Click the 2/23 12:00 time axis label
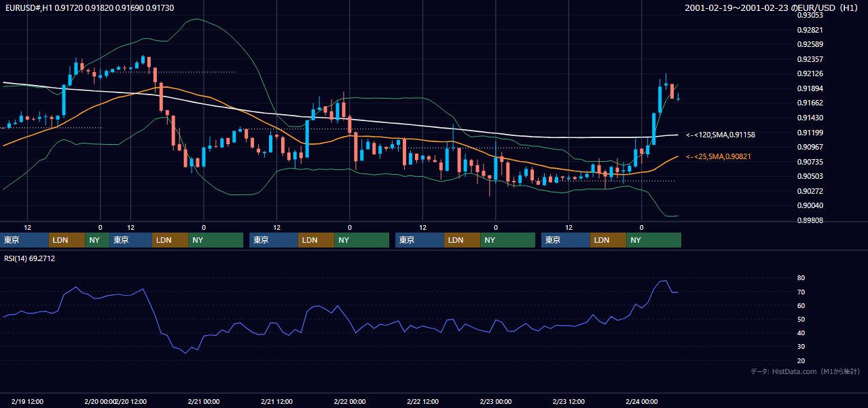Screen dimensions: 868x408 [568, 402]
